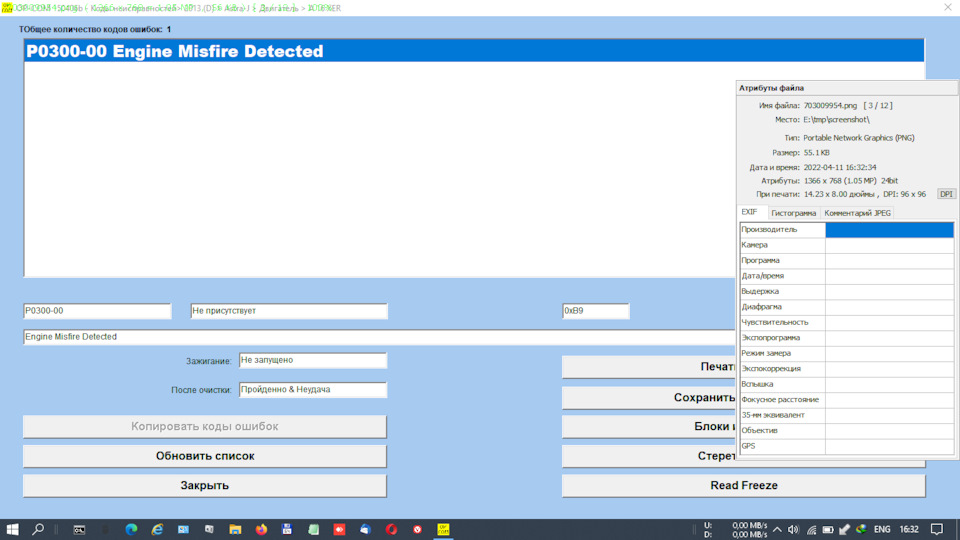Image resolution: width=960 pixels, height=540 pixels.
Task: Click the Read Freeze button
Action: [743, 486]
